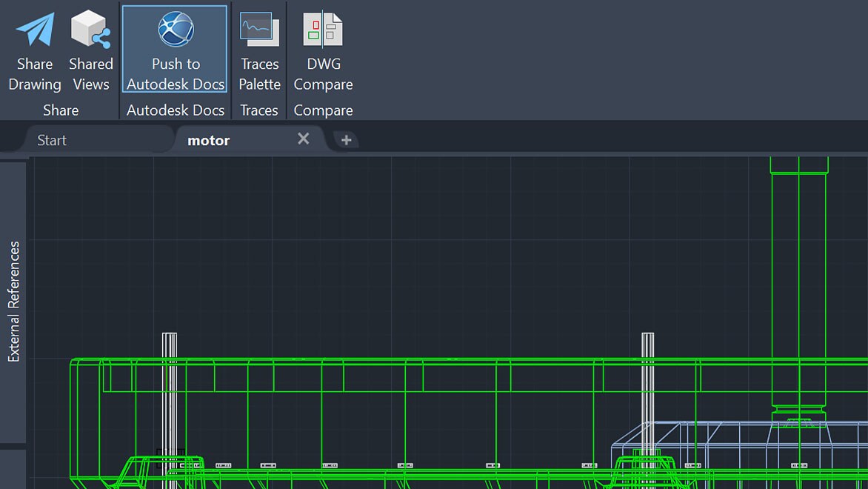
Task: Expand the Share ribbon panel title
Action: (x=60, y=110)
